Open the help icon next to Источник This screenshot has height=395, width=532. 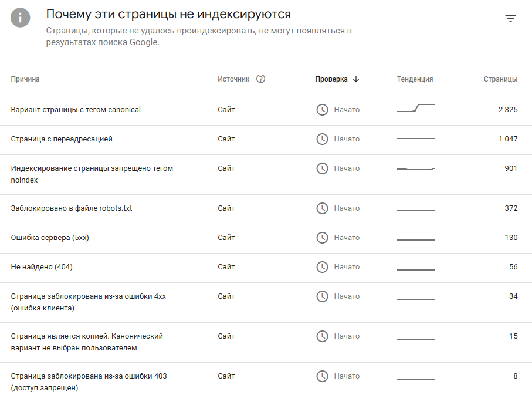[260, 79]
